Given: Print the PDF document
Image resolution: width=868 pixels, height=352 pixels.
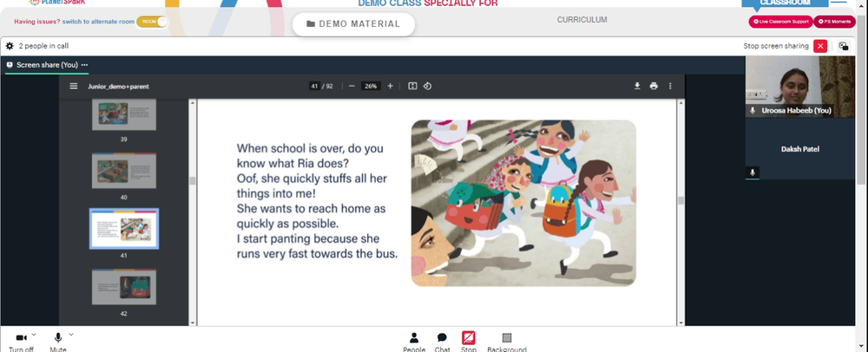Looking at the screenshot, I should coord(654,86).
